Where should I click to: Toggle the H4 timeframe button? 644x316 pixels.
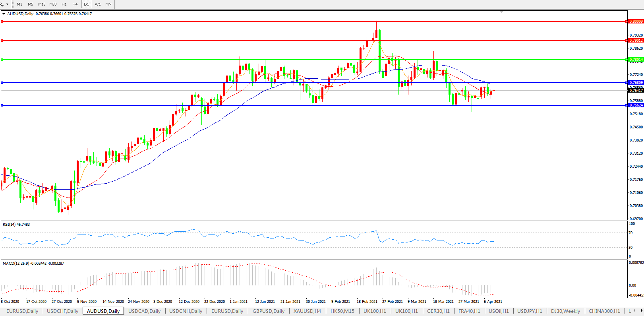[75, 4]
